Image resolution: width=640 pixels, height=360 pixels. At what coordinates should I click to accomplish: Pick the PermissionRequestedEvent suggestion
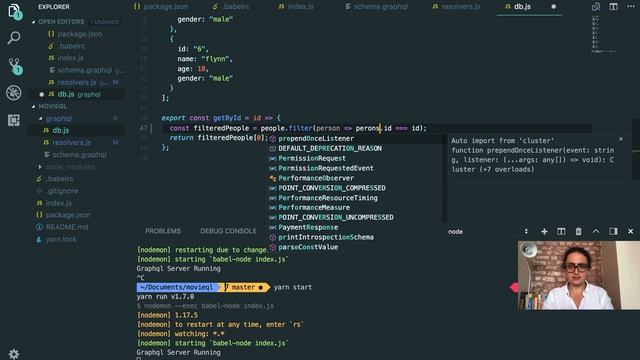tap(357, 168)
